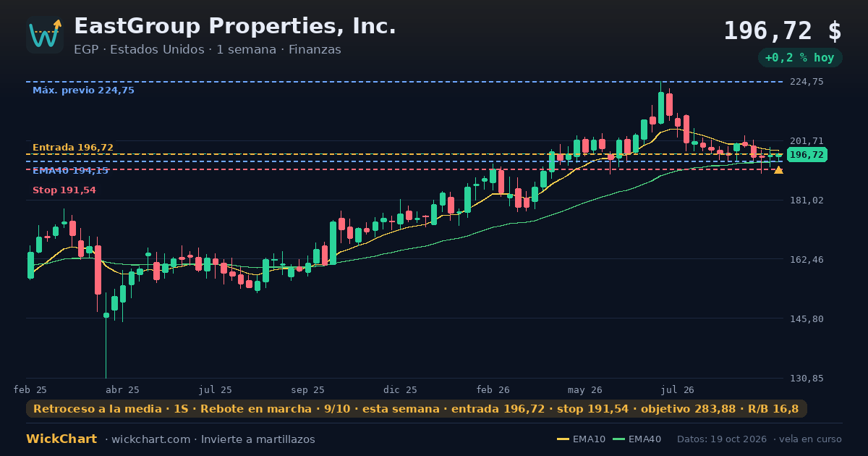Click the Entrada 196,72 label
The height and width of the screenshot is (456, 868).
73,147
